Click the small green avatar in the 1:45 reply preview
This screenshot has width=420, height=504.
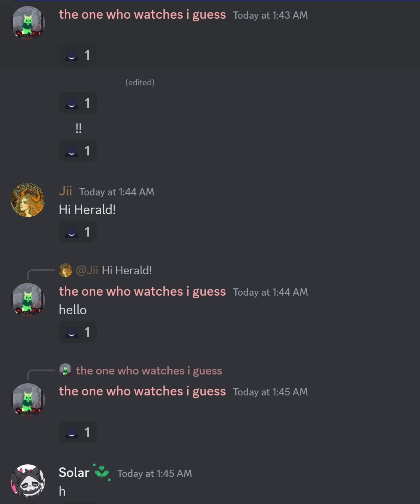65,370
